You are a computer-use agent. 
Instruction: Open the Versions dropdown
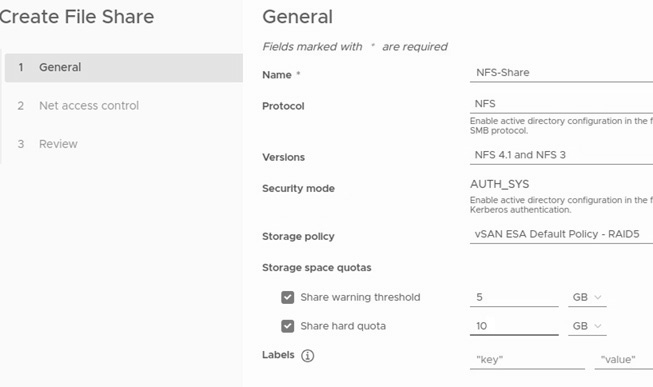(x=561, y=155)
